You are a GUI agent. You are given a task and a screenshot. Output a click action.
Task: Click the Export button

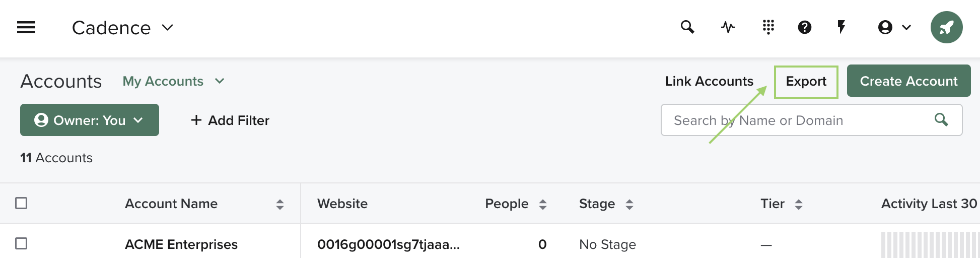point(806,82)
